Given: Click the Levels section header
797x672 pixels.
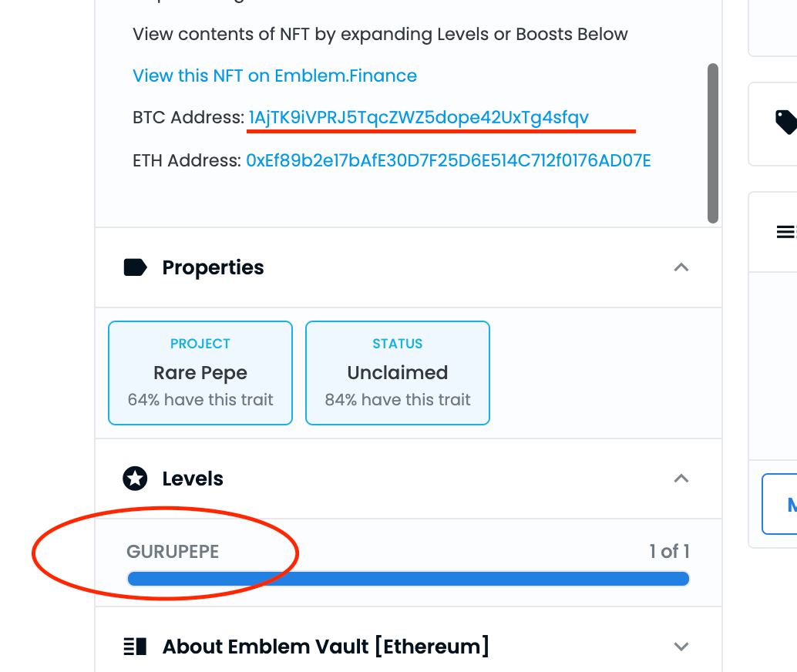Looking at the screenshot, I should 409,479.
